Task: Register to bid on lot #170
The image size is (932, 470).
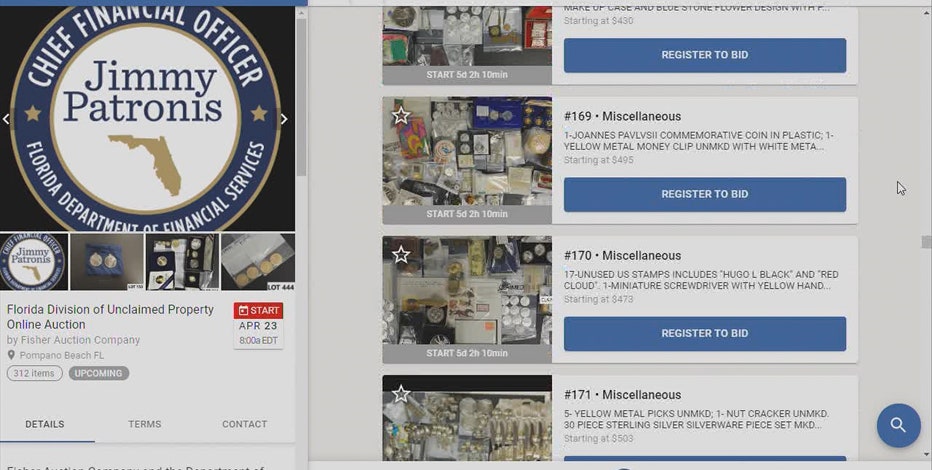Action: [x=705, y=333]
